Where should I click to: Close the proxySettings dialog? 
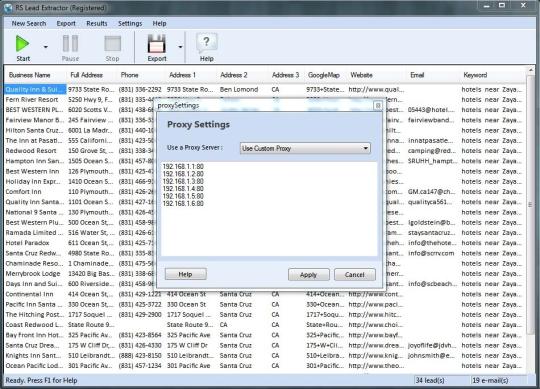(378, 105)
